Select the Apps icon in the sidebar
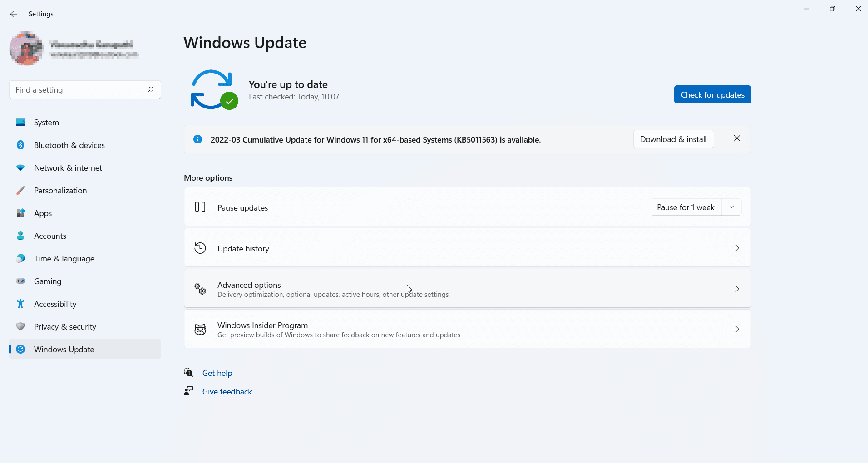Image resolution: width=868 pixels, height=463 pixels. click(20, 213)
